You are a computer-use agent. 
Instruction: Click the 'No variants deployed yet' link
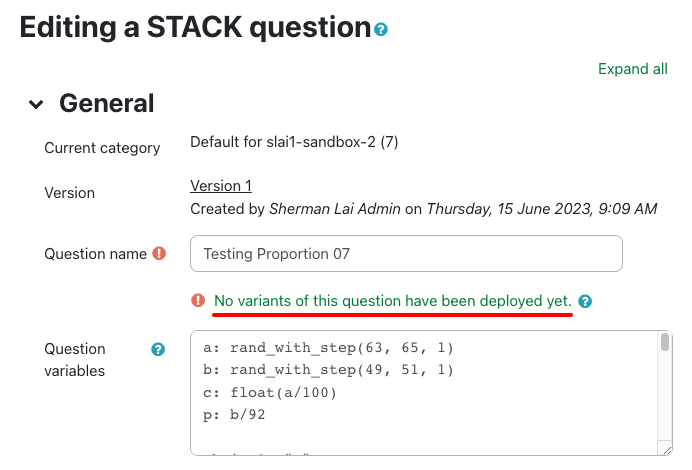pyautogui.click(x=393, y=300)
